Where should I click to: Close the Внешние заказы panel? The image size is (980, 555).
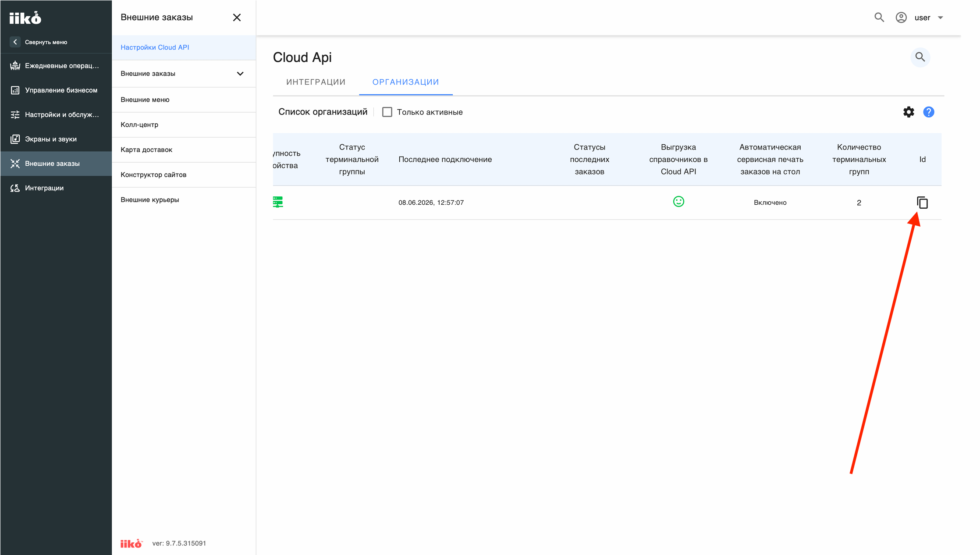pos(237,18)
